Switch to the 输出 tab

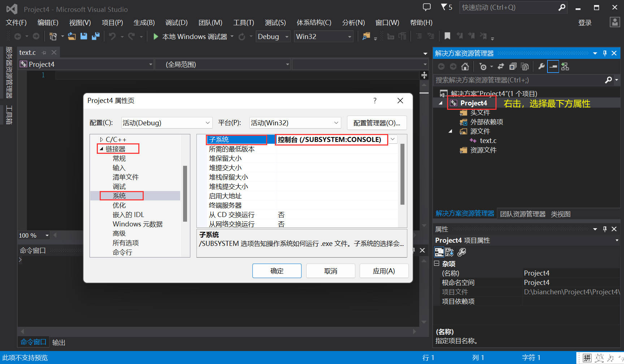click(x=59, y=342)
